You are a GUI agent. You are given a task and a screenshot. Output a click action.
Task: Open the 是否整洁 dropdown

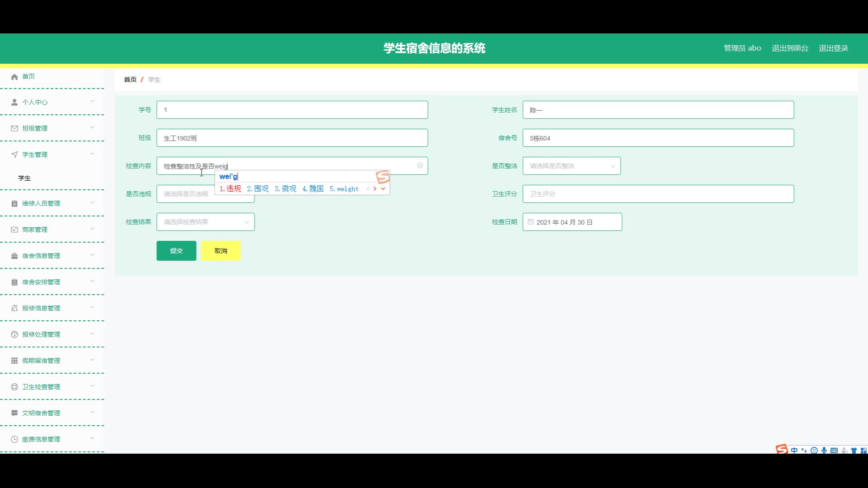(x=571, y=166)
